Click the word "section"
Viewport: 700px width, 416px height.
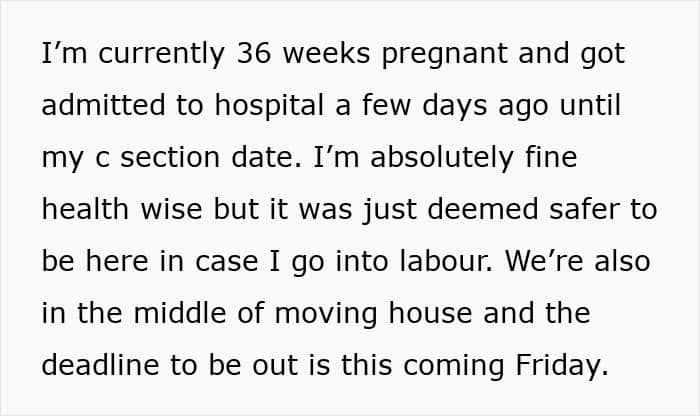tap(170, 157)
